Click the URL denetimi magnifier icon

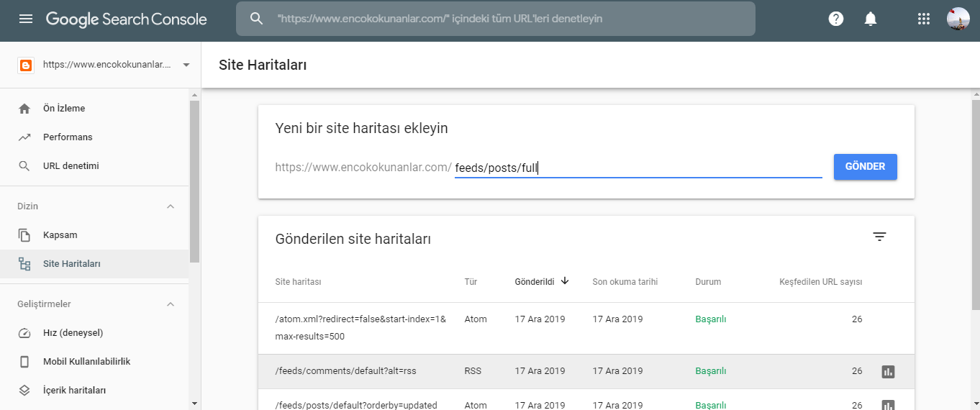(x=24, y=166)
